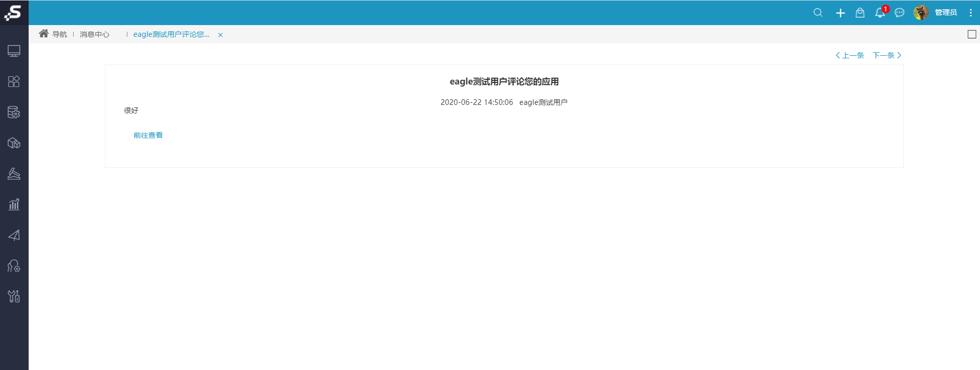Image resolution: width=980 pixels, height=370 pixels.
Task: Switch to the 导航 tab
Action: pos(60,34)
